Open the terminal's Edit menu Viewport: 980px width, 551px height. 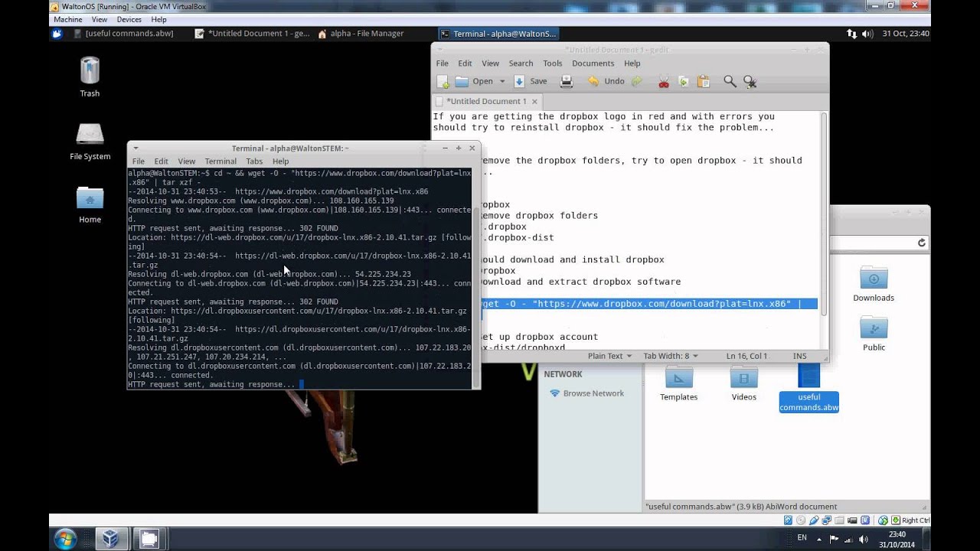(x=161, y=161)
